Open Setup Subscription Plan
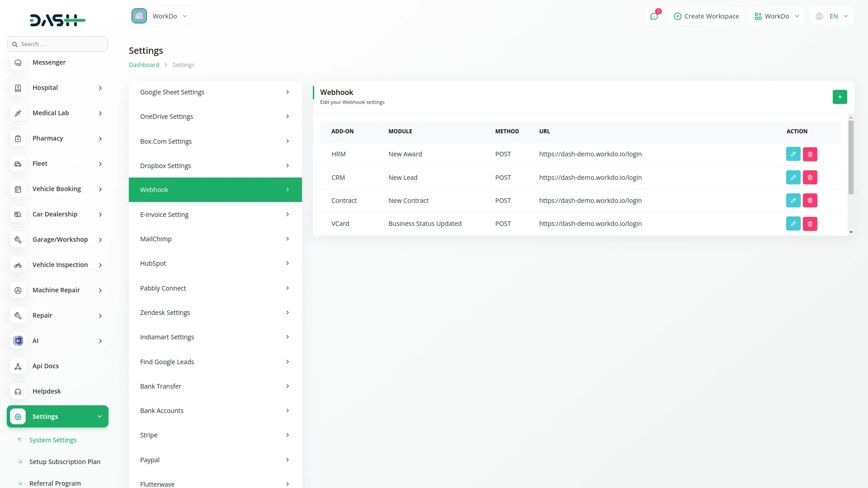The height and width of the screenshot is (488, 868). pos(65,461)
